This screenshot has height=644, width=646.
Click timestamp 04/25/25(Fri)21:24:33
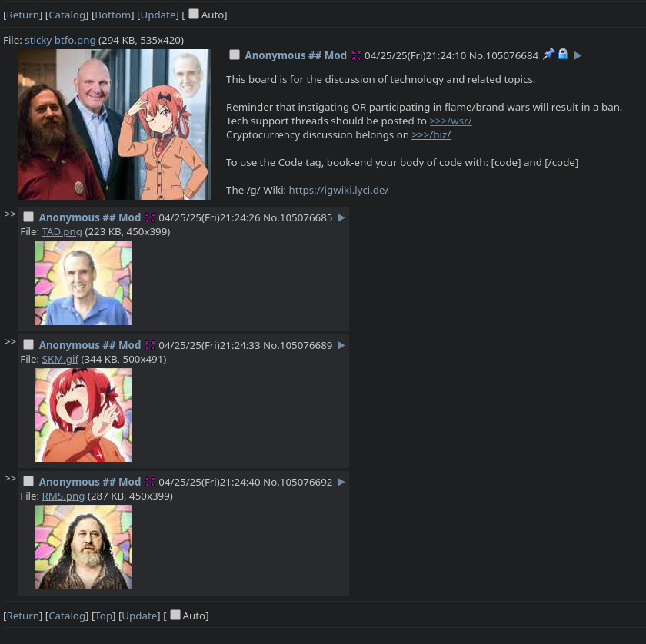point(209,346)
